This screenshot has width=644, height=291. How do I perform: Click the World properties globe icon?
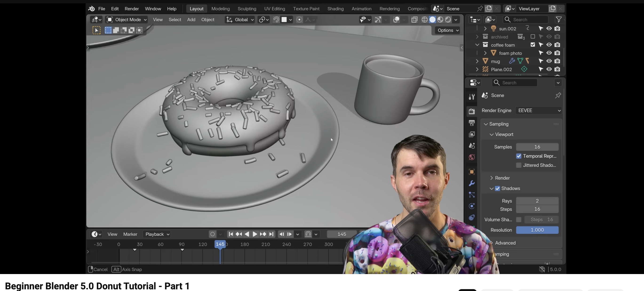(x=472, y=157)
